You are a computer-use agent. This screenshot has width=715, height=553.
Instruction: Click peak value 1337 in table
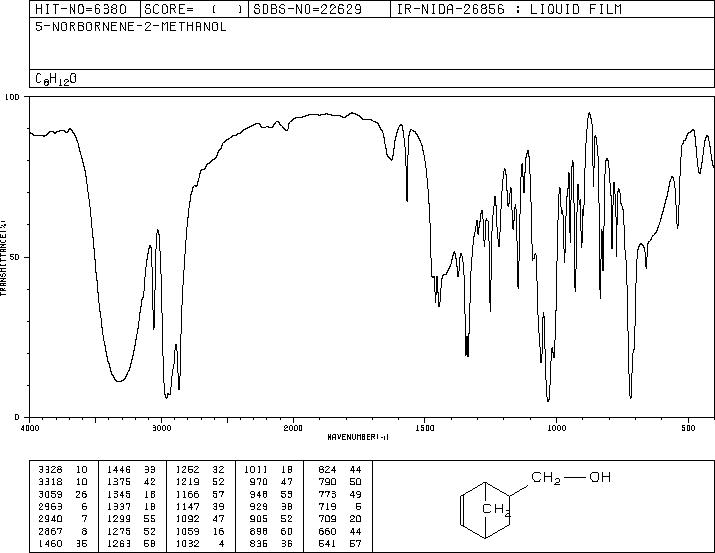click(x=119, y=506)
